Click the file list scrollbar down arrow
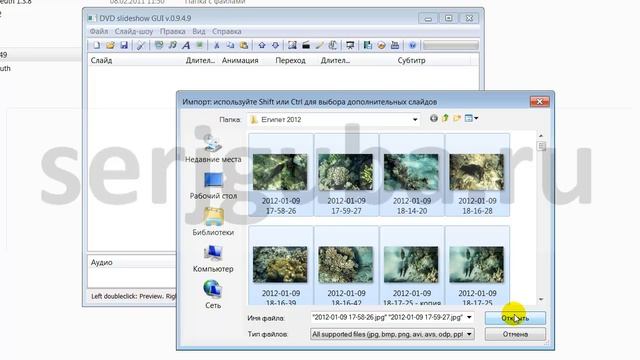This screenshot has width=640, height=360. pyautogui.click(x=541, y=300)
